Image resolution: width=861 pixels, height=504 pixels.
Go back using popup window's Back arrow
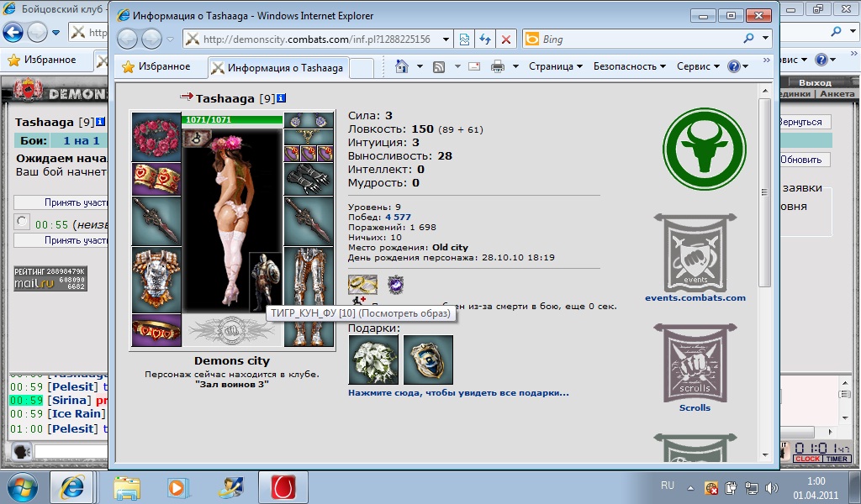pos(128,39)
